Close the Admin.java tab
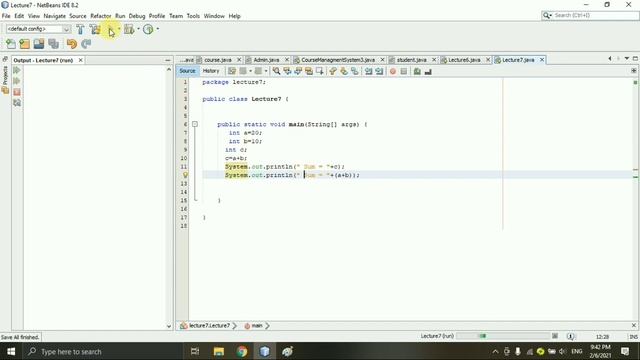 tap(287, 60)
